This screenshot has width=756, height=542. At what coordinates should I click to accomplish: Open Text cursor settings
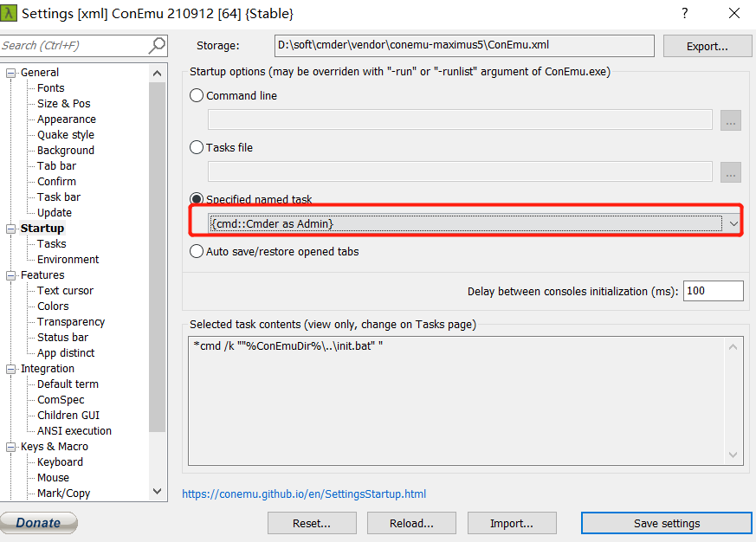click(65, 290)
